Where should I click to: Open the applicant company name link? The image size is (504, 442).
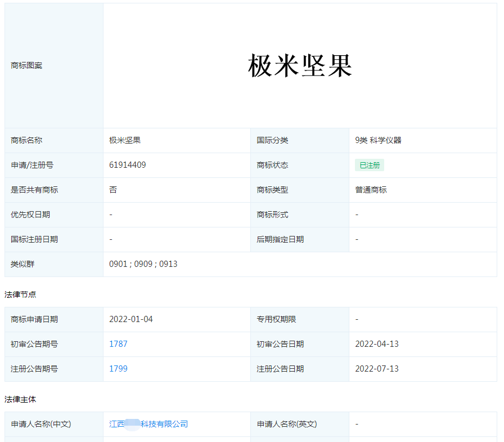tap(148, 424)
